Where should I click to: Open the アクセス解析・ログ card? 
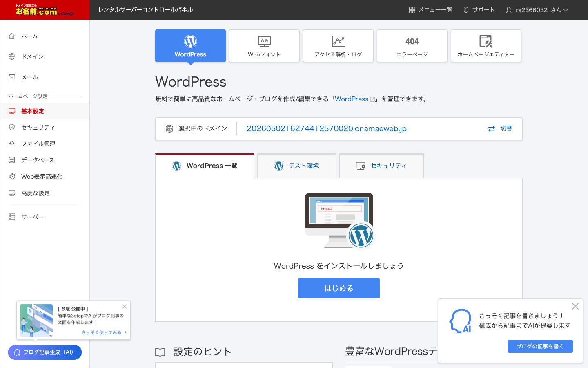tap(338, 46)
